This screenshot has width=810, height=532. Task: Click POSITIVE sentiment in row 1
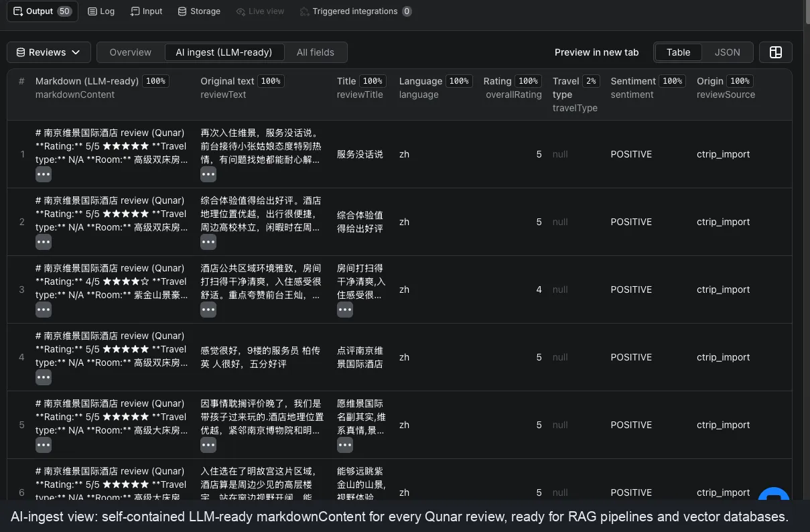tap(631, 154)
